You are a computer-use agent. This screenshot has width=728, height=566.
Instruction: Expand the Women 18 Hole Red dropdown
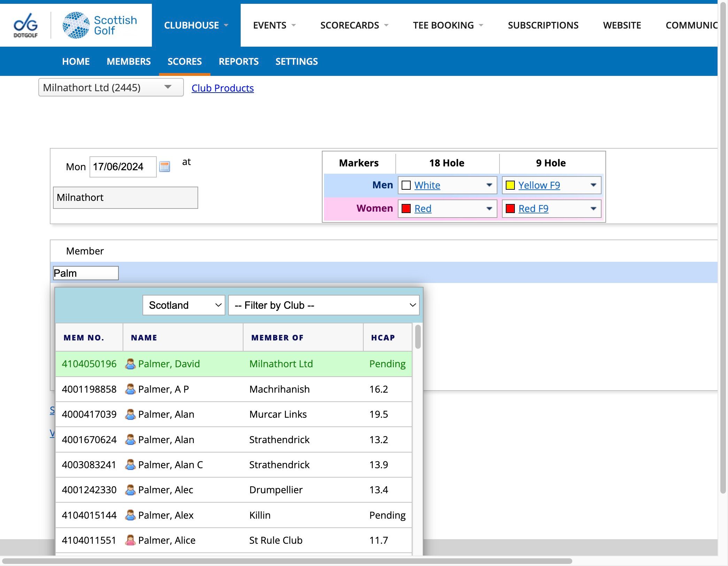pos(489,209)
